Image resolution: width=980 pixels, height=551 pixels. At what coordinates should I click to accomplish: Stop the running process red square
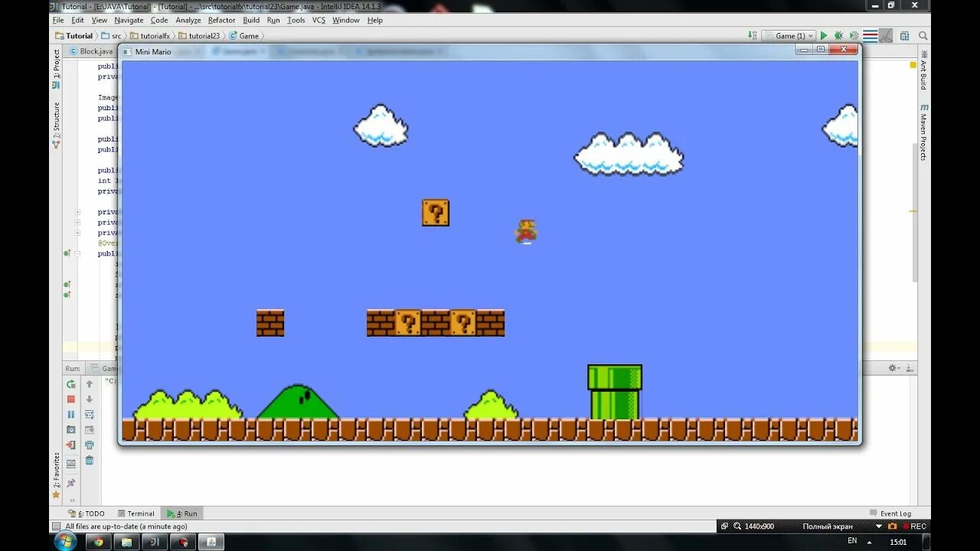point(71,399)
